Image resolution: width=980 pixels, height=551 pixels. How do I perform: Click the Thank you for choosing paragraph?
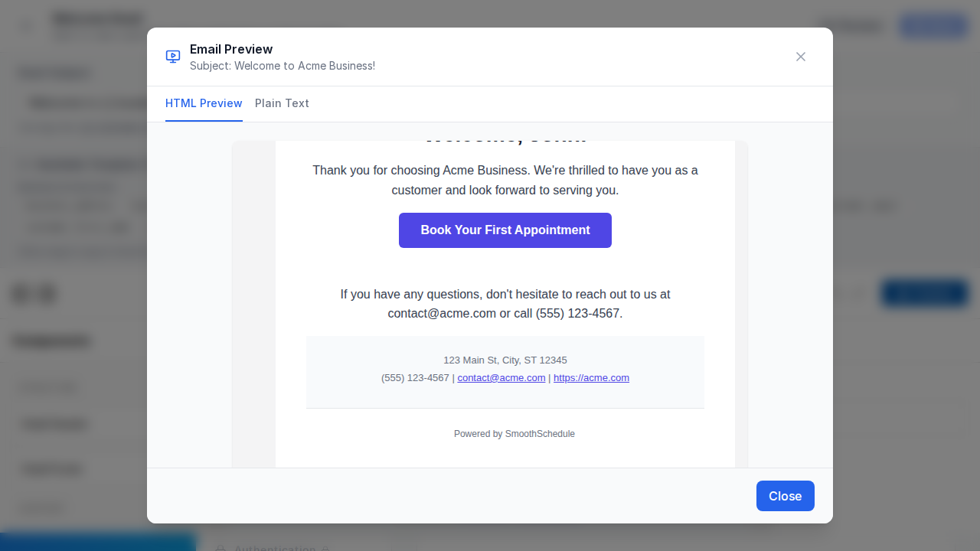click(x=505, y=180)
